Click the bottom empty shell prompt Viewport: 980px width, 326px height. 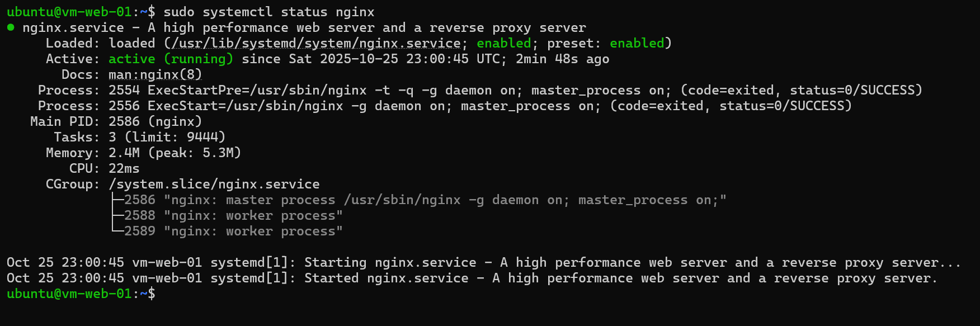(162, 294)
